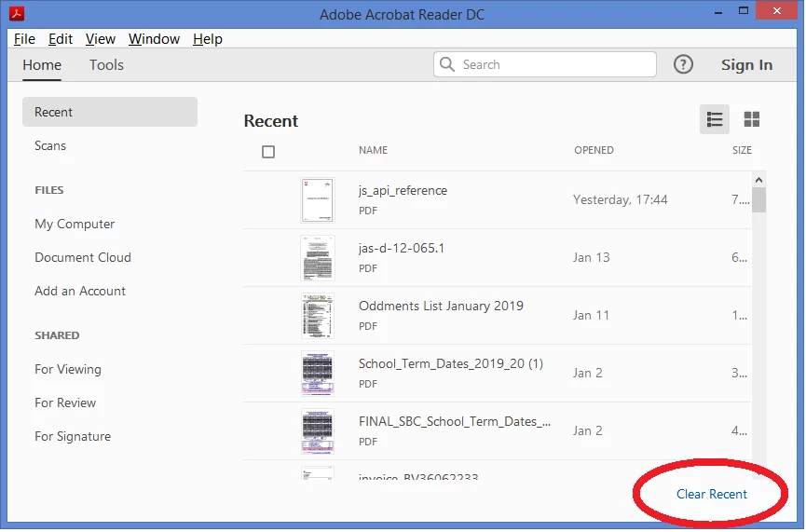Click the search magnifier icon
Screen dimensions: 806x532
point(447,64)
